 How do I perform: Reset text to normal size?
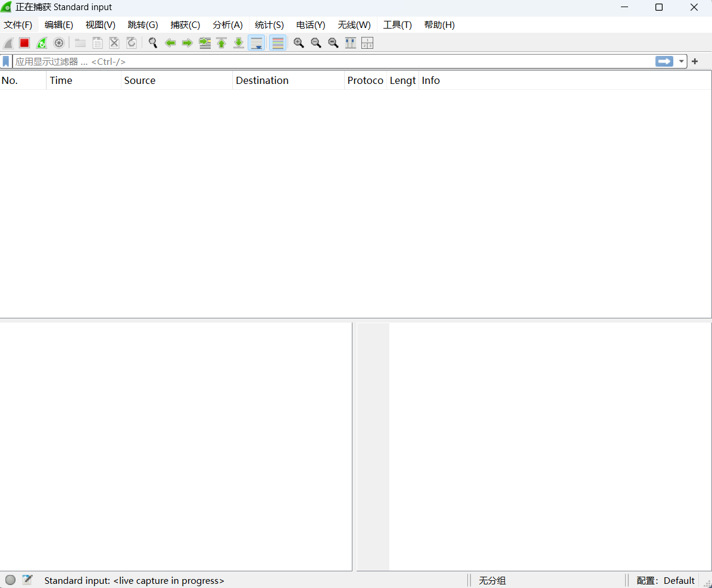click(x=333, y=43)
